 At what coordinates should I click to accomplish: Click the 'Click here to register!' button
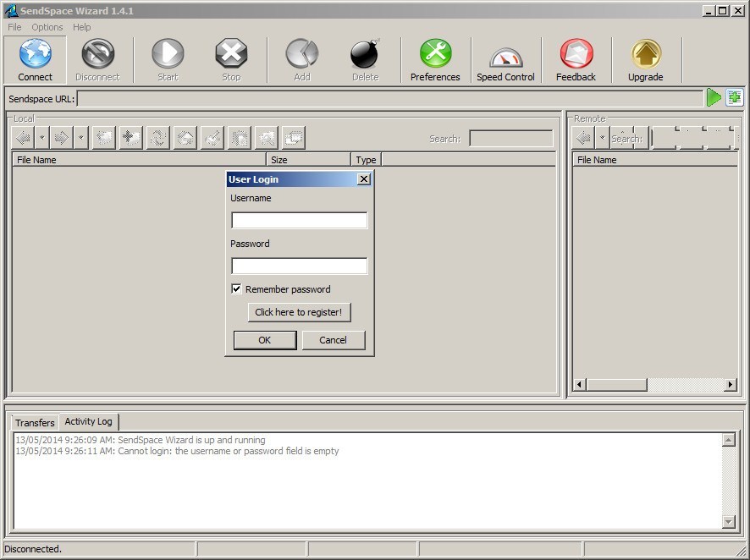[x=299, y=312]
